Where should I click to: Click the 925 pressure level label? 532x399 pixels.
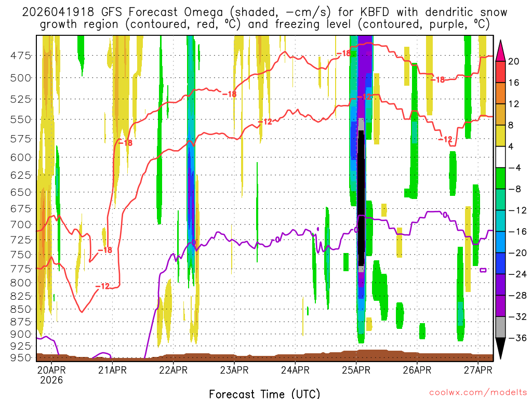click(21, 346)
